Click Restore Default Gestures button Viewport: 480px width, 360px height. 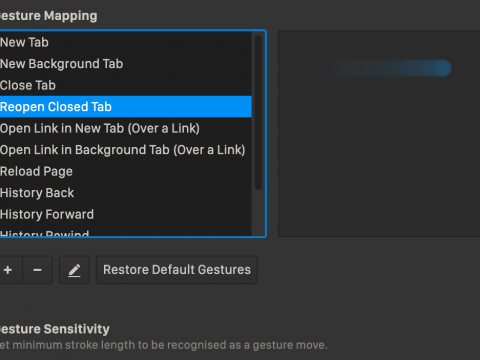177,270
